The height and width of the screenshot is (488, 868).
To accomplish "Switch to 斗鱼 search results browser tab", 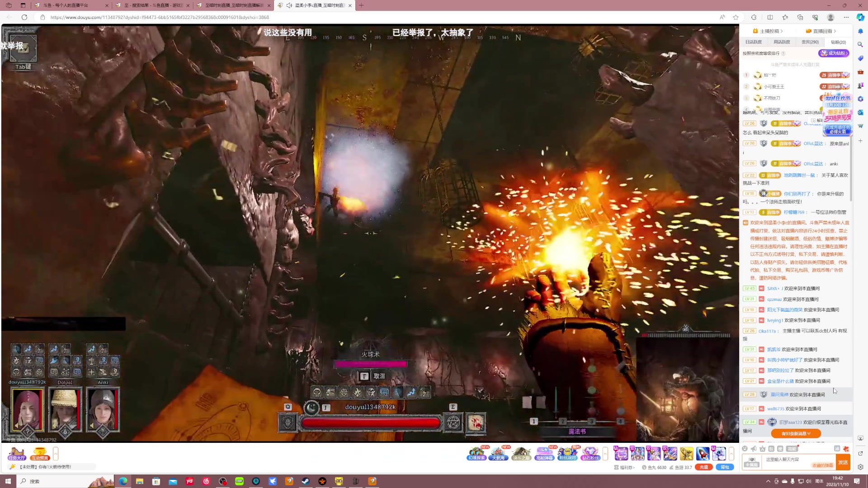I will tap(153, 5).
